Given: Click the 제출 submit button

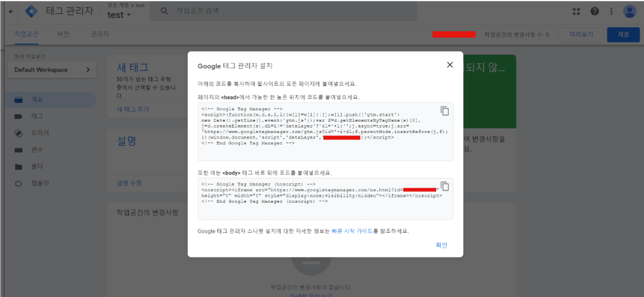Looking at the screenshot, I should pos(623,35).
